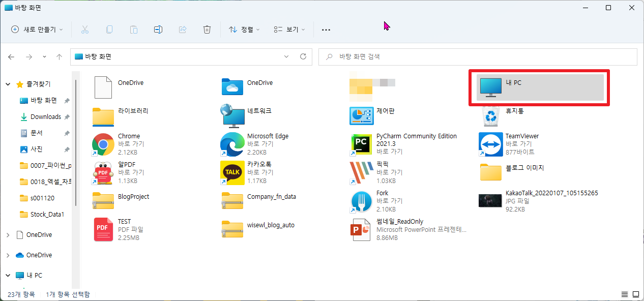Select the TeamViewer shortcut icon
Viewport: 644px width, 301px height.
[x=491, y=144]
